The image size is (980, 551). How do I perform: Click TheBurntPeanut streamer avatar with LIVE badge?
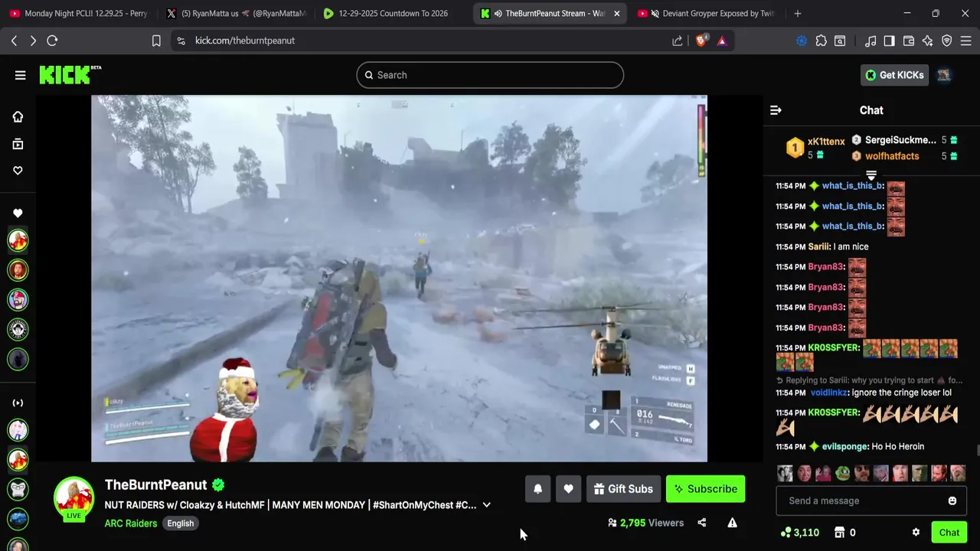click(x=73, y=498)
